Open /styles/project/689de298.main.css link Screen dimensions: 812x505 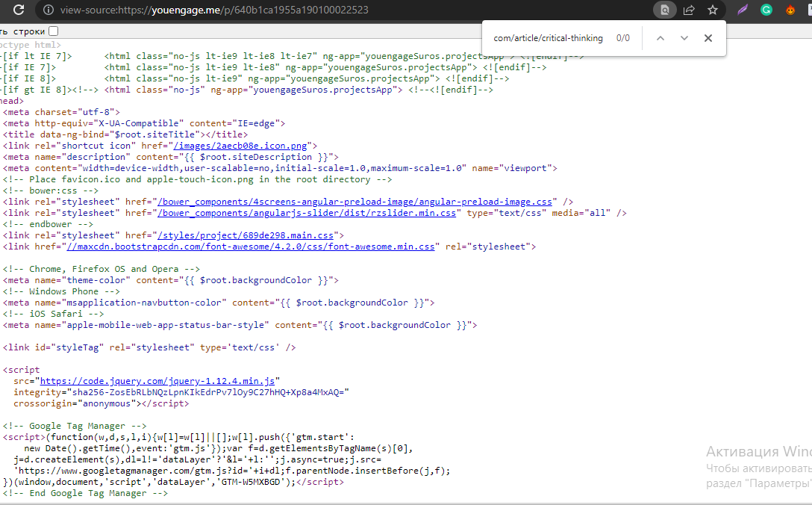coord(245,235)
